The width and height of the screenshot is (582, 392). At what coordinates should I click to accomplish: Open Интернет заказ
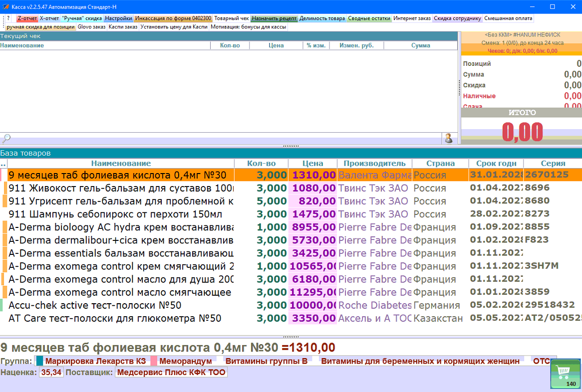point(412,18)
